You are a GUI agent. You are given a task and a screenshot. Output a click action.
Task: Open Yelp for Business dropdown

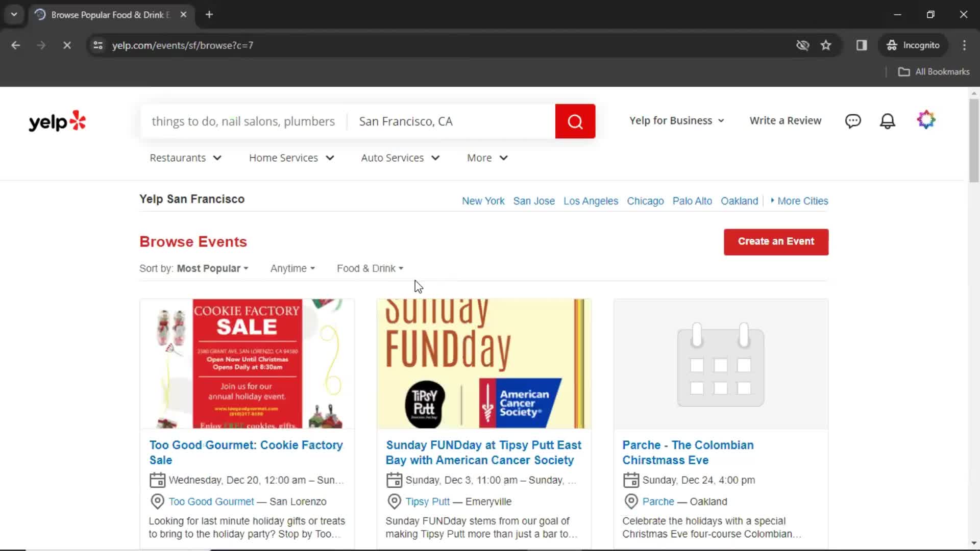tap(677, 121)
